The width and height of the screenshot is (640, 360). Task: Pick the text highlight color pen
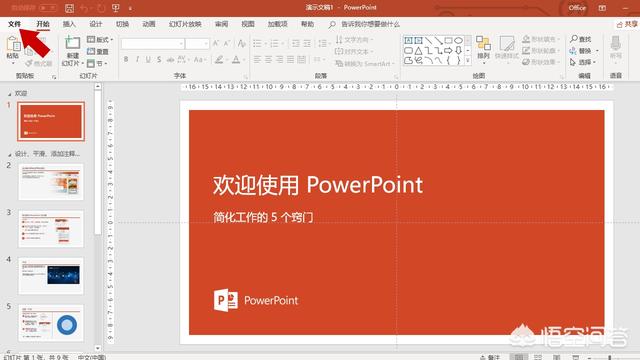219,60
